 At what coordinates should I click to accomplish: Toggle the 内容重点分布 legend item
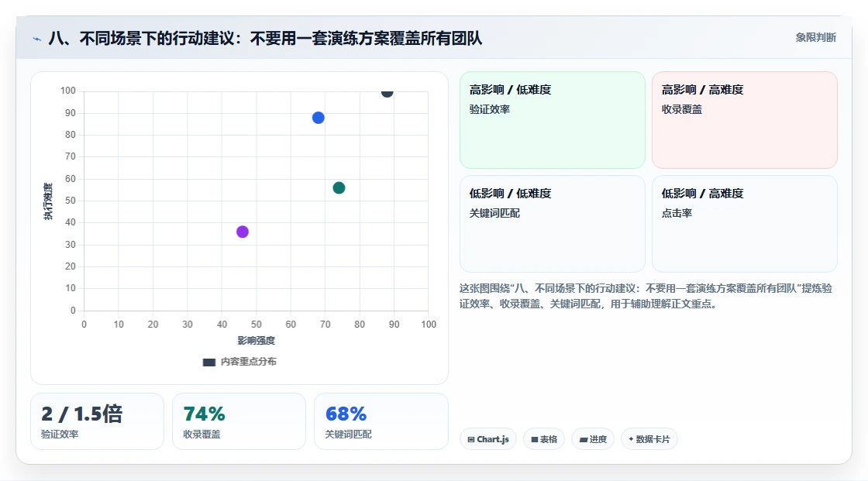pos(239,362)
